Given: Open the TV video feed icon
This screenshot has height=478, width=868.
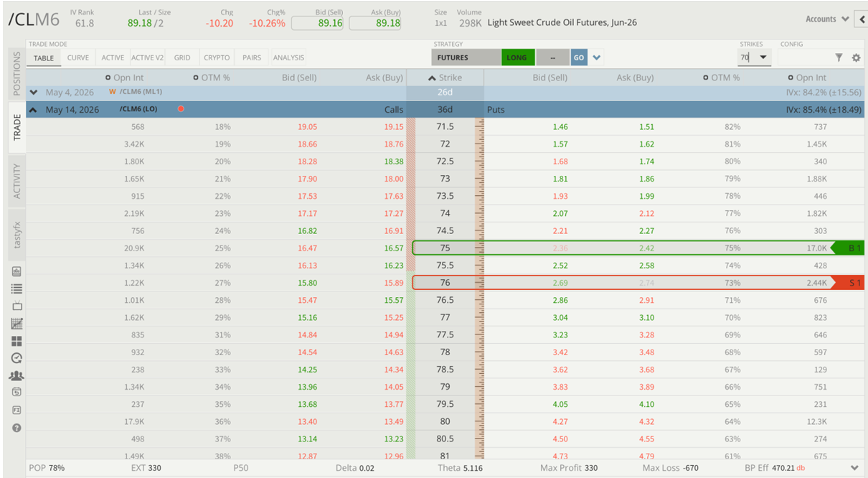Looking at the screenshot, I should click(x=16, y=306).
